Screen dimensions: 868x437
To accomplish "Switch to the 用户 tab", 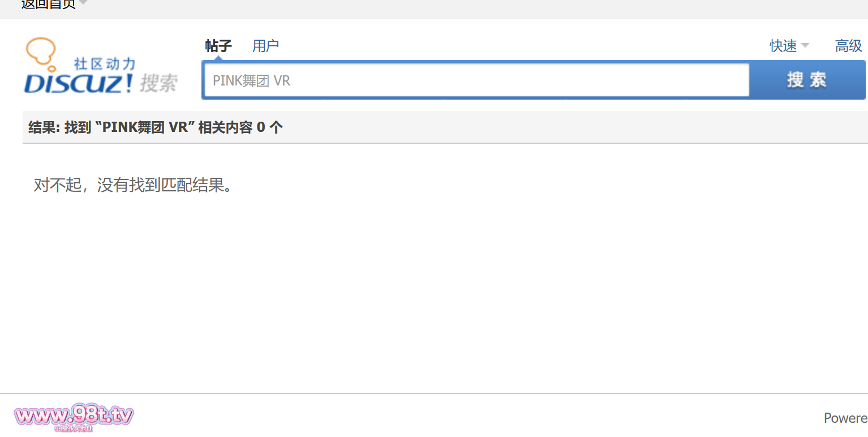I will click(265, 46).
